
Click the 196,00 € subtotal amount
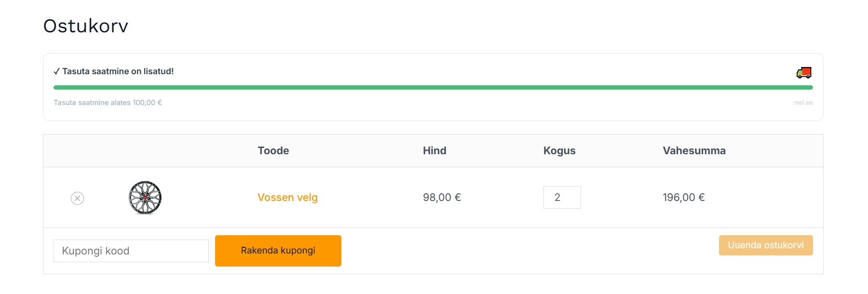tap(683, 198)
